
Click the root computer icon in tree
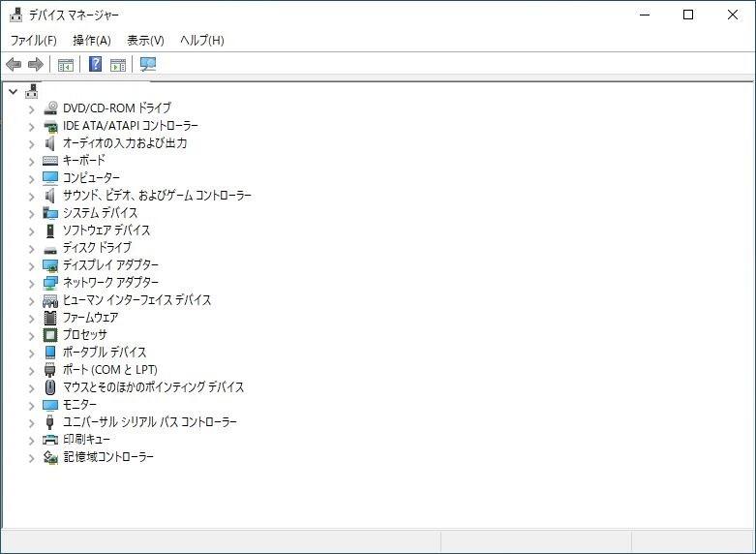pyautogui.click(x=32, y=91)
